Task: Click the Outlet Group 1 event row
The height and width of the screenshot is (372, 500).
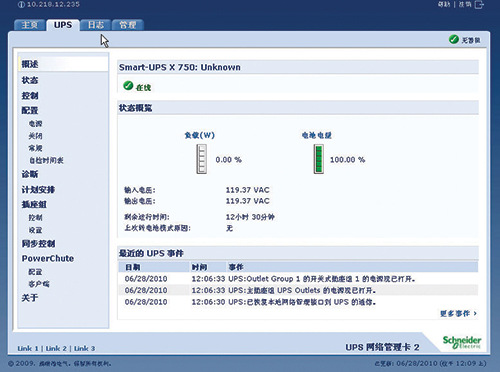Action: click(x=298, y=279)
